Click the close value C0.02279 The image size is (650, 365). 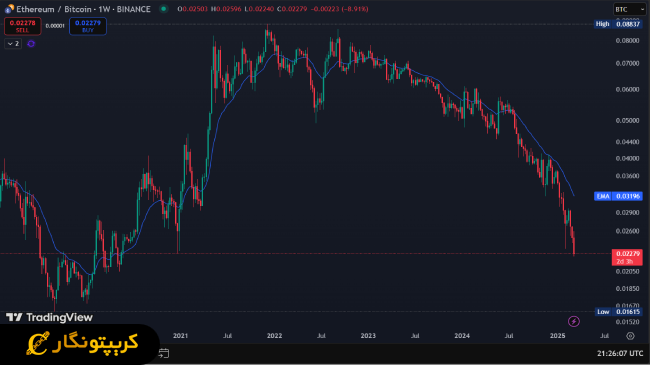pos(292,9)
